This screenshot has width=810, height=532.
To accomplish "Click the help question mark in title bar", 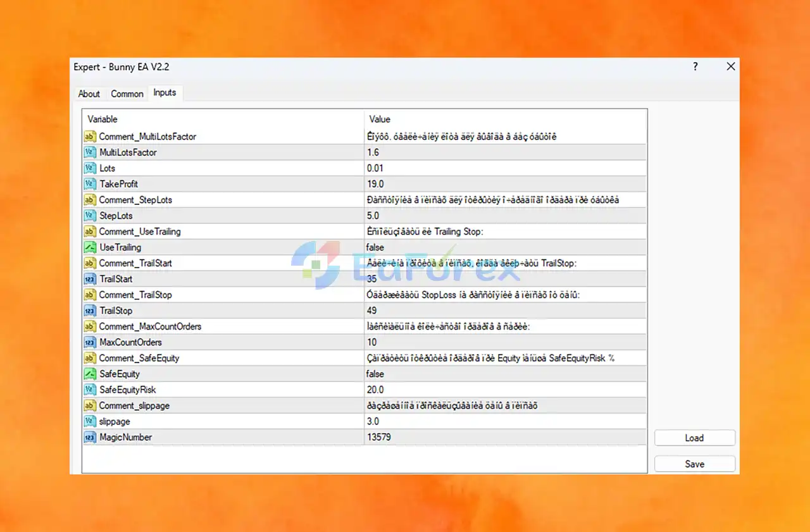I will click(x=695, y=66).
